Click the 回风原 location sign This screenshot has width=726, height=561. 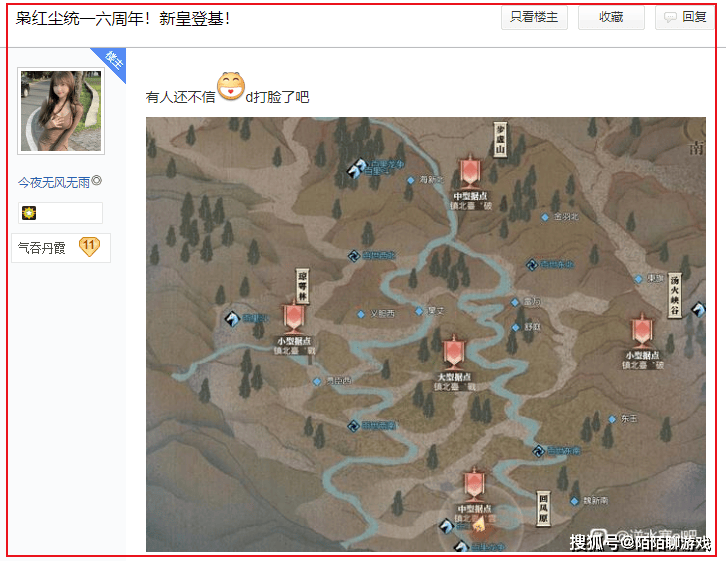point(543,508)
